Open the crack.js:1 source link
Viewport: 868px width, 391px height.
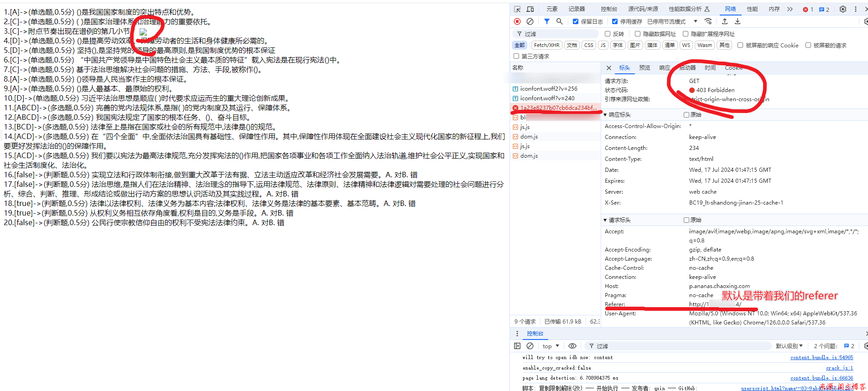pos(839,368)
